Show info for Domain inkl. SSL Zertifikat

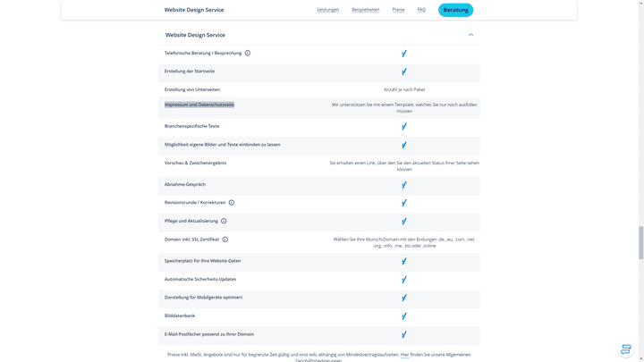[225, 240]
